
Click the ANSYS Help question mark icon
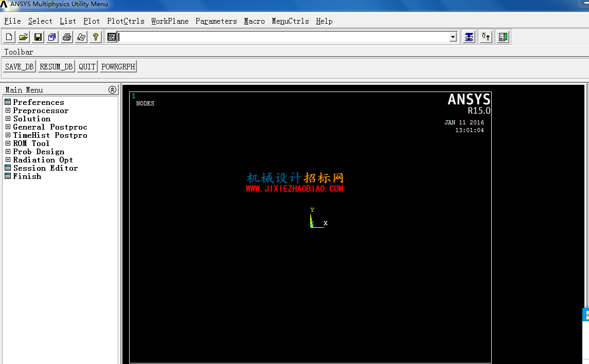96,37
